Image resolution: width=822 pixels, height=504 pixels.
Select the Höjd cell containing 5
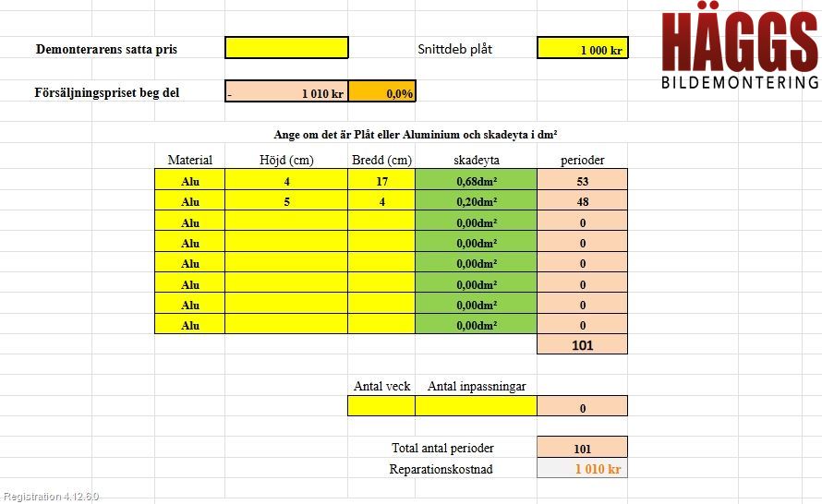pos(286,200)
